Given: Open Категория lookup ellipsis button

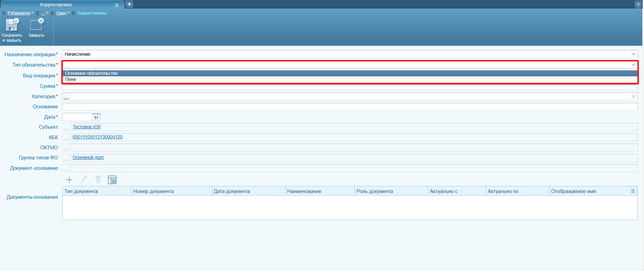Looking at the screenshot, I should click(66, 97).
